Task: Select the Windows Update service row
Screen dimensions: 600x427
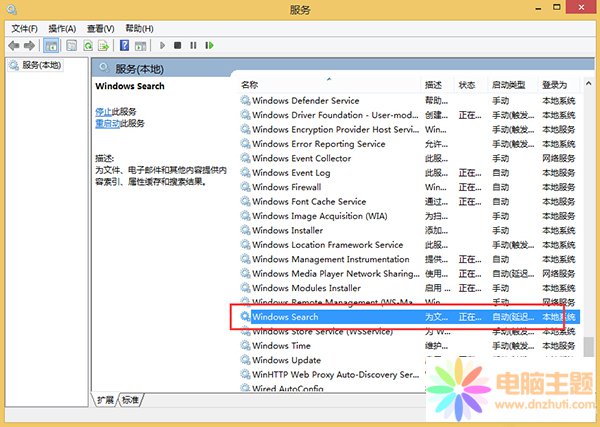Action: (286, 360)
